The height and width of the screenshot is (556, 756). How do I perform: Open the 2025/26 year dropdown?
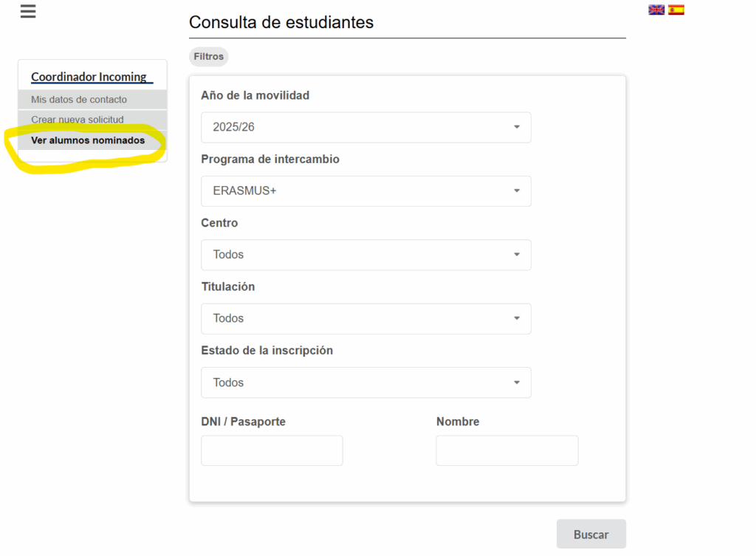point(366,127)
